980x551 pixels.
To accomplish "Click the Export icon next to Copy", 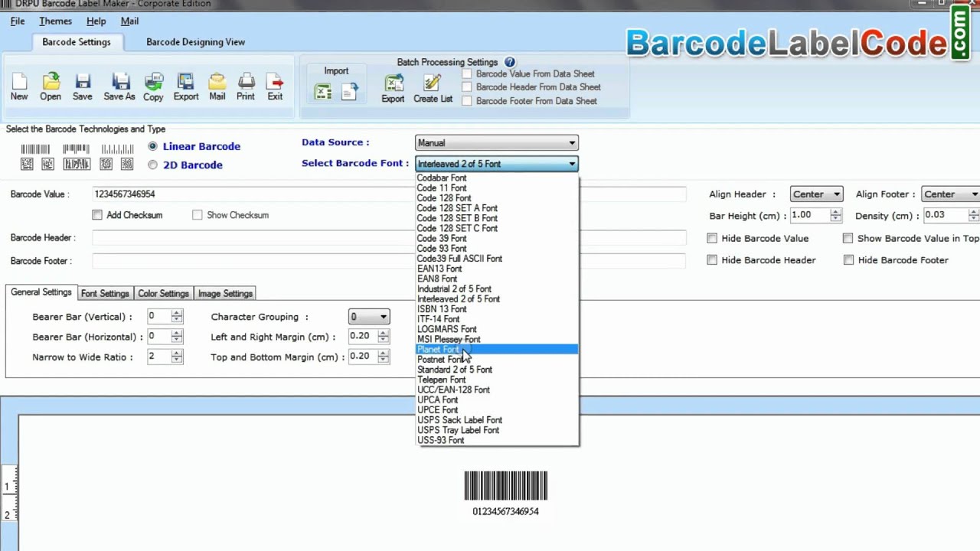I will coord(185,86).
